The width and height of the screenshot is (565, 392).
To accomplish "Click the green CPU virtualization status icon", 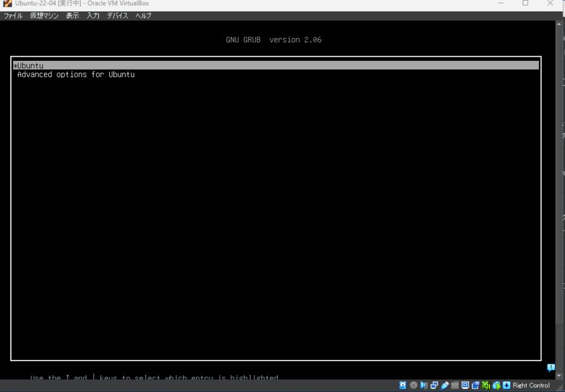I will coord(486,385).
